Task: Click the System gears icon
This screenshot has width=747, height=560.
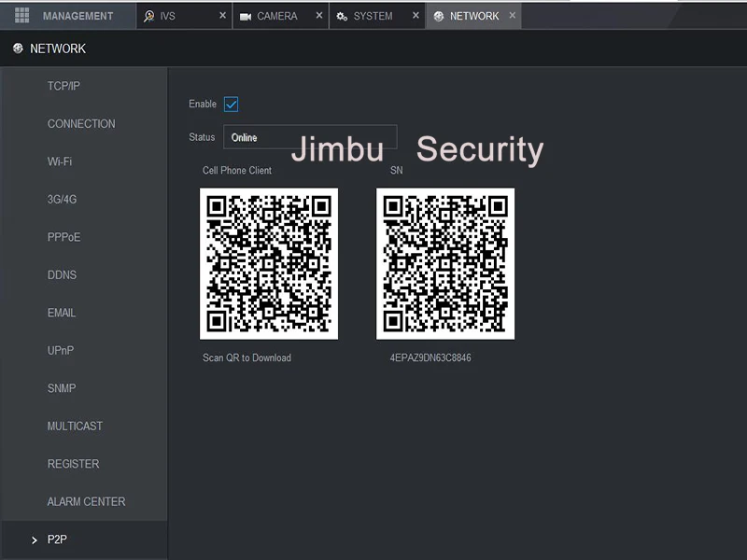Action: pyautogui.click(x=342, y=17)
